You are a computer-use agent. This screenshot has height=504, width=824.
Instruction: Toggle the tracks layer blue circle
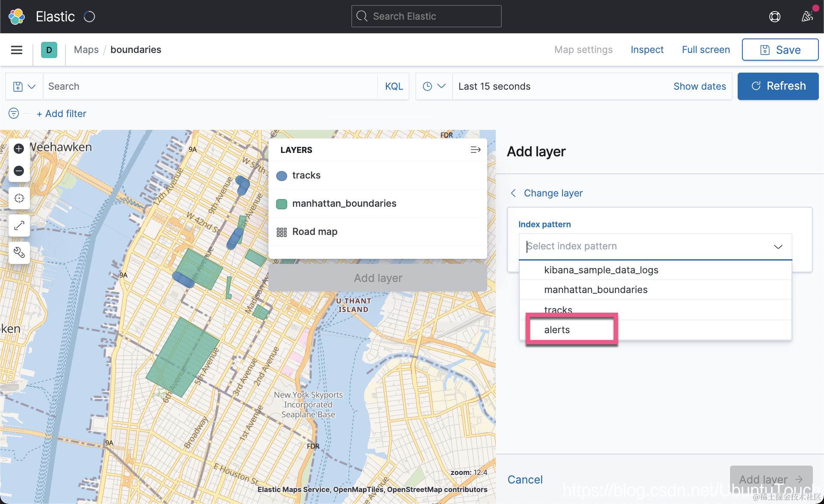pos(282,176)
